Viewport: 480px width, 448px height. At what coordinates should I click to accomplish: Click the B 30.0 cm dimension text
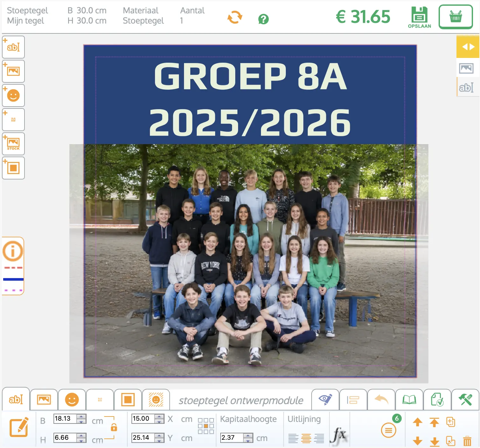click(87, 10)
